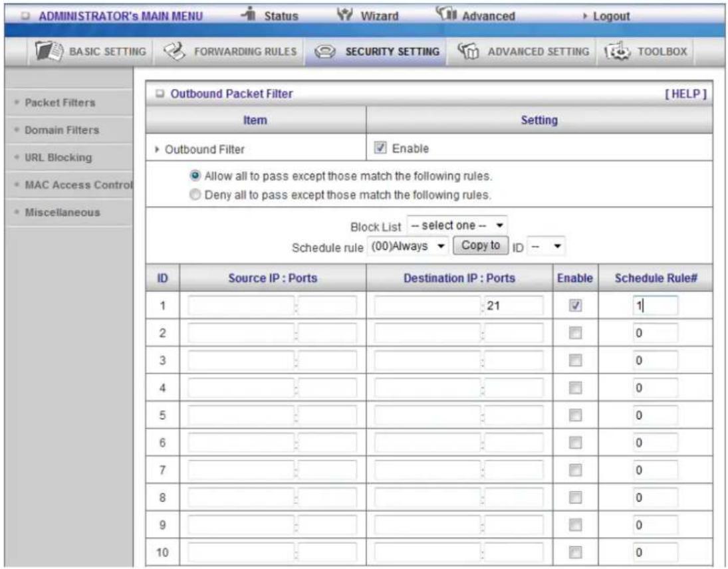Click rule 3 destination IP field
Screen dimensions: 728x569
[427, 360]
